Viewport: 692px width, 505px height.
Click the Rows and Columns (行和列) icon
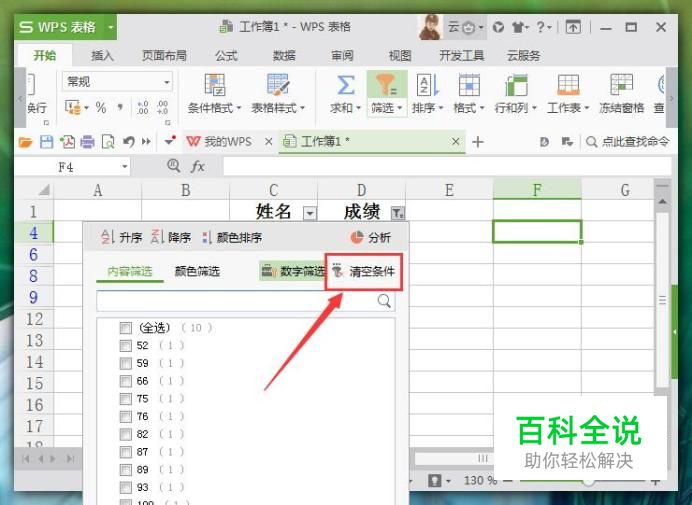click(516, 85)
